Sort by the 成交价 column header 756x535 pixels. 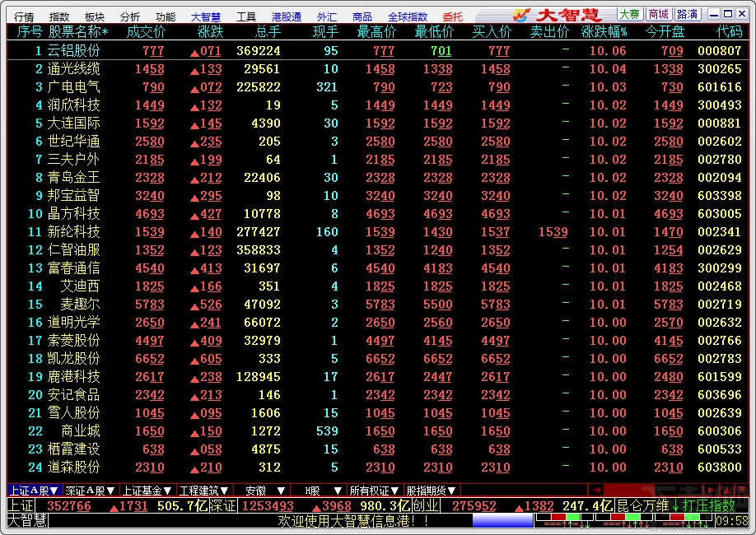(146, 32)
